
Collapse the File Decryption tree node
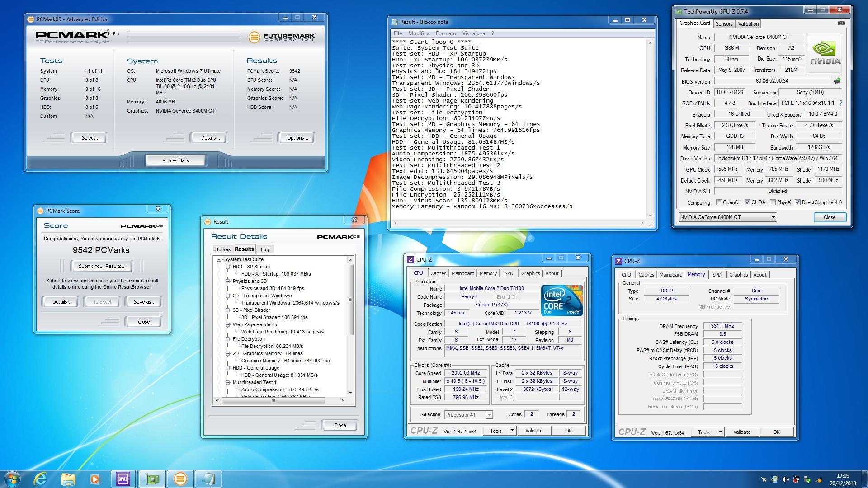pyautogui.click(x=228, y=339)
